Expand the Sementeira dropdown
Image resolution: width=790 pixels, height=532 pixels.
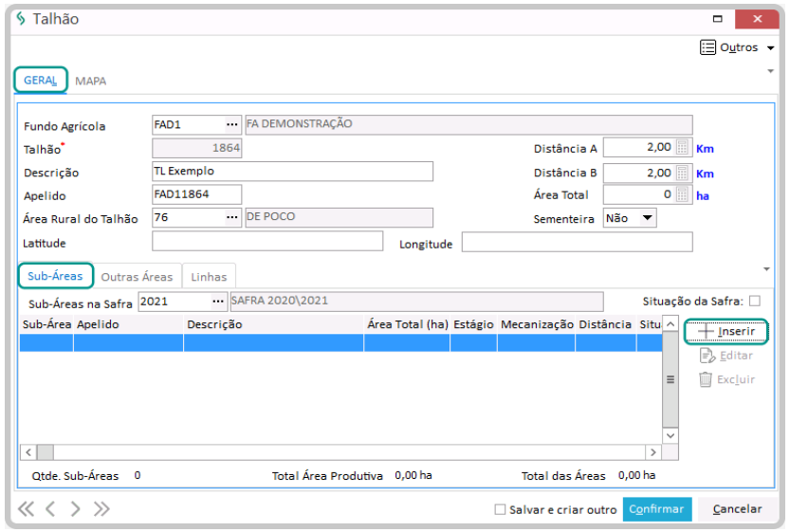click(x=647, y=218)
